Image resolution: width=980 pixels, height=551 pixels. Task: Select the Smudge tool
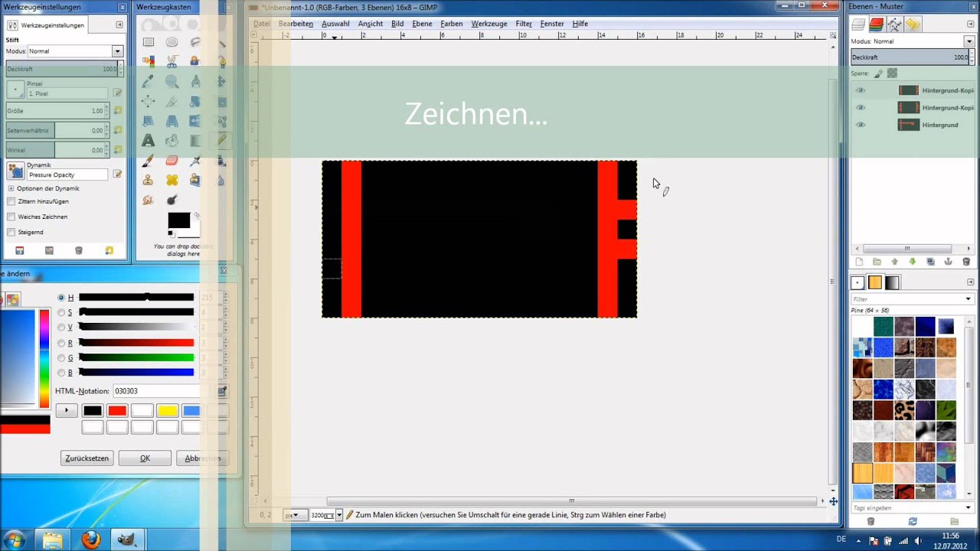[x=148, y=201]
